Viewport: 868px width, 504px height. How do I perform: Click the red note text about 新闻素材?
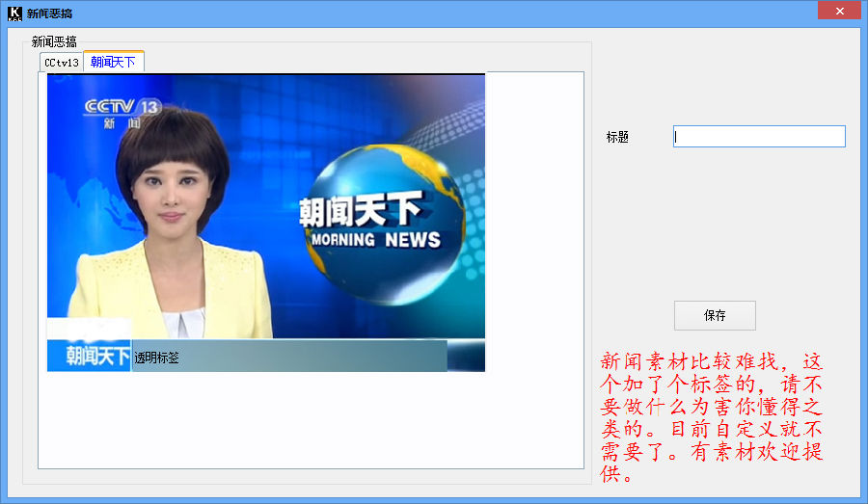click(x=713, y=418)
